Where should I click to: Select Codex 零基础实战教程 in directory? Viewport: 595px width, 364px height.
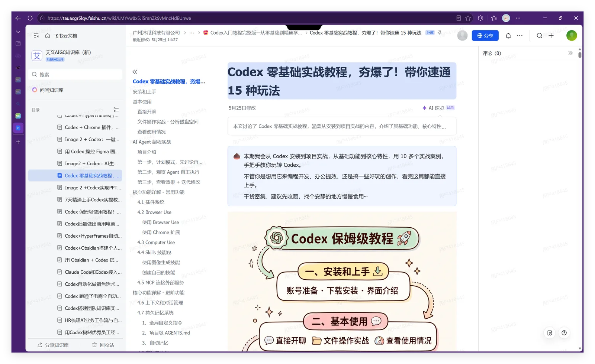click(75, 175)
